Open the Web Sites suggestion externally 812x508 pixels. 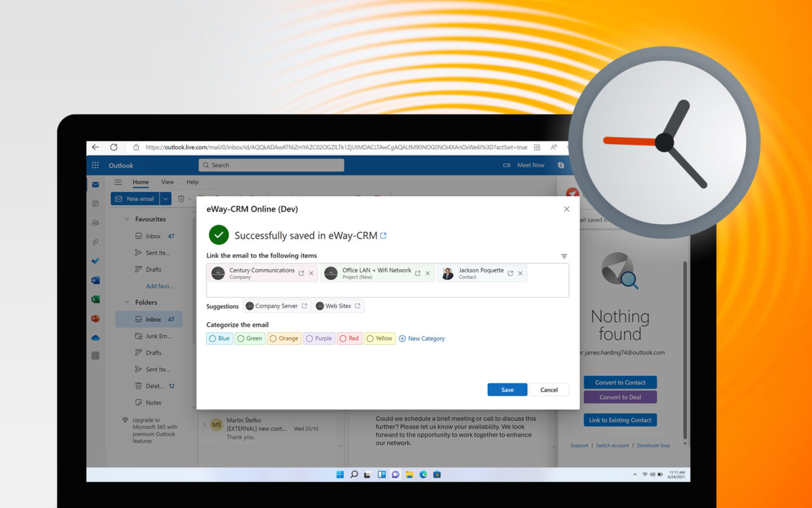(x=358, y=306)
